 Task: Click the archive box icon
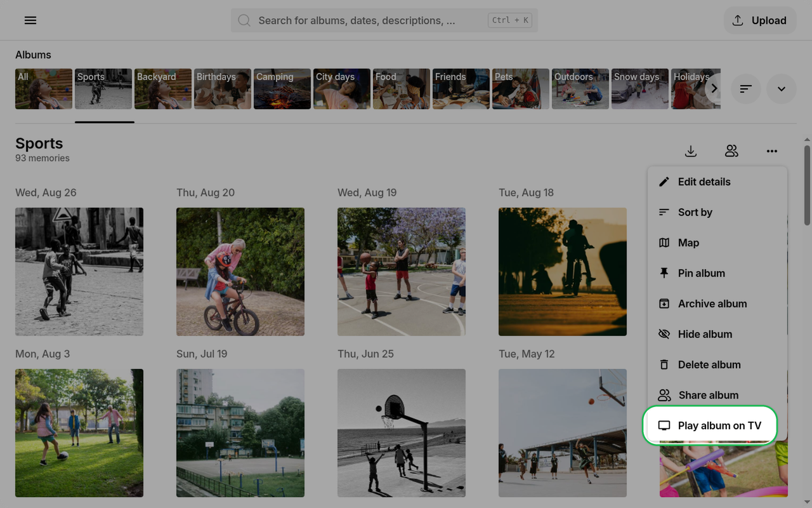coord(664,304)
